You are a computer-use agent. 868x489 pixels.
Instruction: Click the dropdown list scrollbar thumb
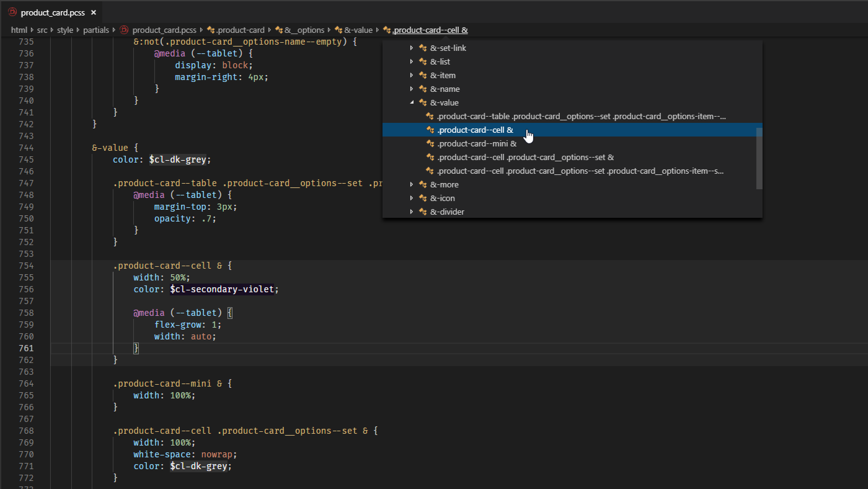coord(759,158)
